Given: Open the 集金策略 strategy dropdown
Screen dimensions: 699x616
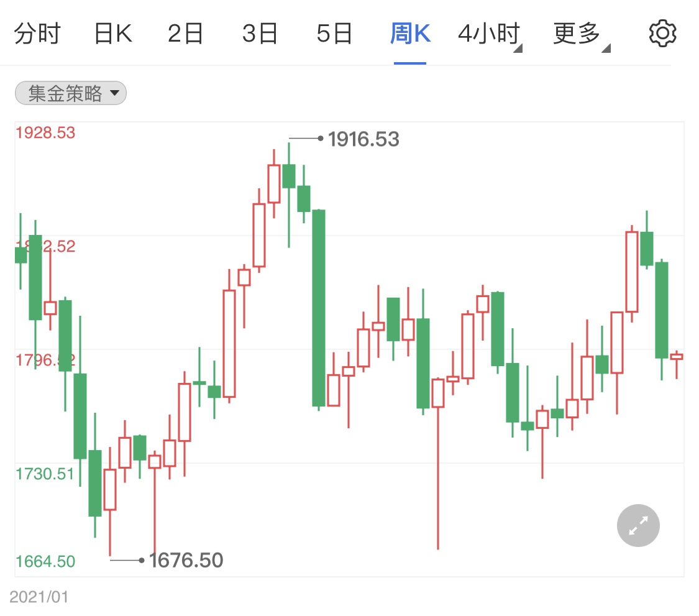Looking at the screenshot, I should click(x=71, y=93).
